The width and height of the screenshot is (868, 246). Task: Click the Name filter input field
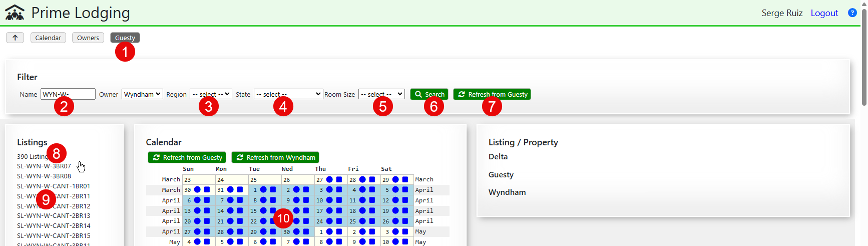[x=68, y=94]
